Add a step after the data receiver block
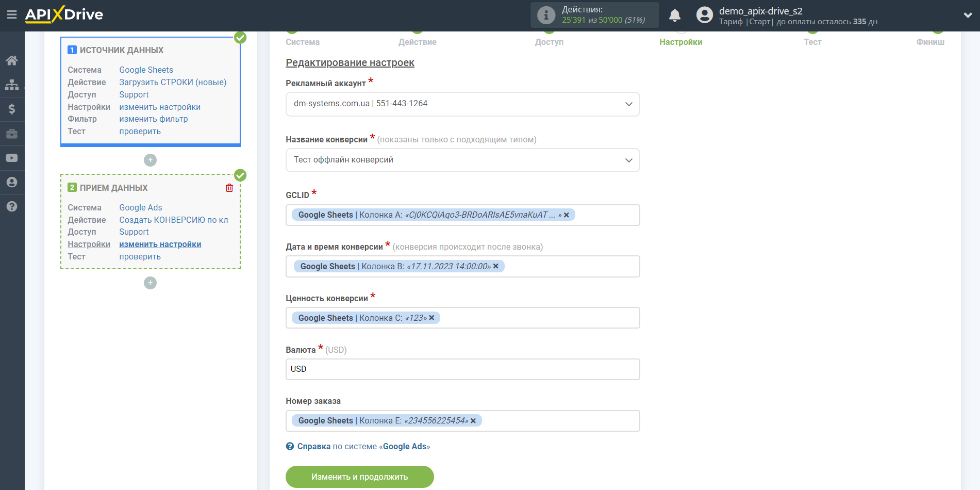980x490 pixels. click(x=150, y=283)
